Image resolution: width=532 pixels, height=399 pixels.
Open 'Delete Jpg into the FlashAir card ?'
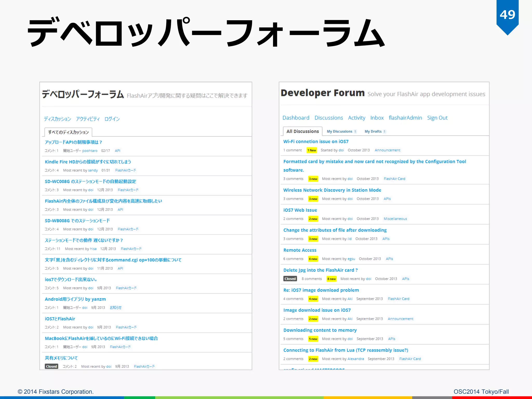[321, 270]
